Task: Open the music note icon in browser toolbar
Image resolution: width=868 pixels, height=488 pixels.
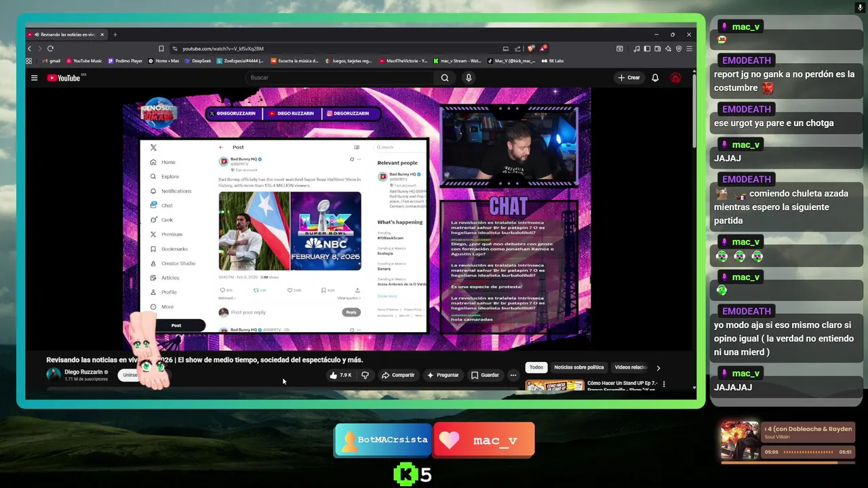Action: [x=636, y=49]
